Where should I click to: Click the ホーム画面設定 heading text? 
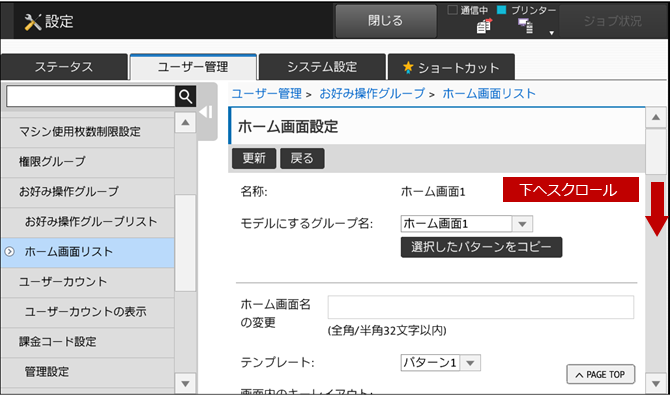(288, 126)
